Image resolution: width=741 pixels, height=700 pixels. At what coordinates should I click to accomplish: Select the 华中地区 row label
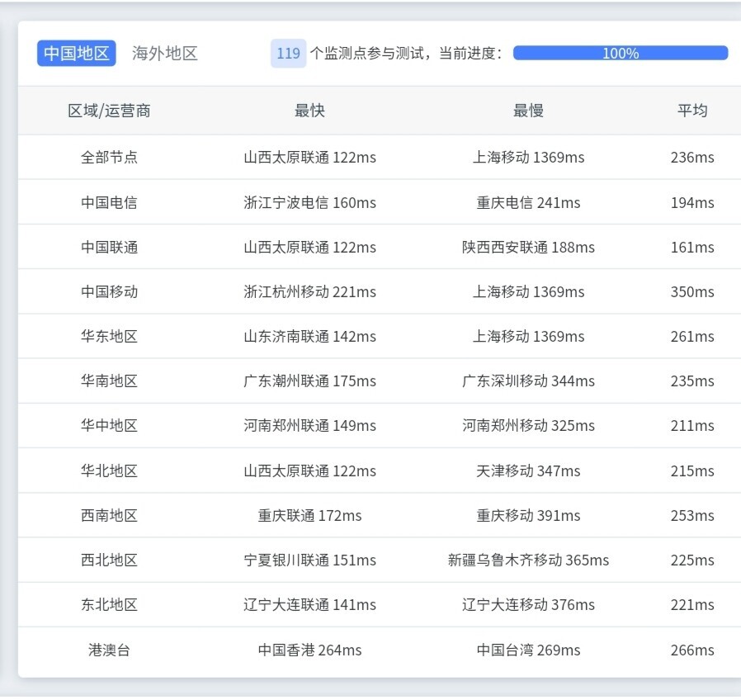click(109, 425)
